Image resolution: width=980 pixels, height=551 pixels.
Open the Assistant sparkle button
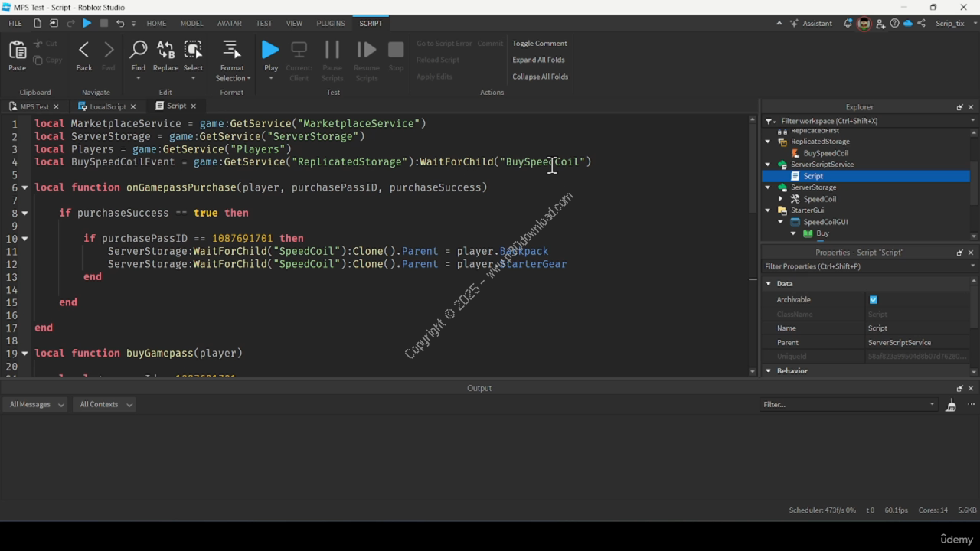pyautogui.click(x=812, y=24)
